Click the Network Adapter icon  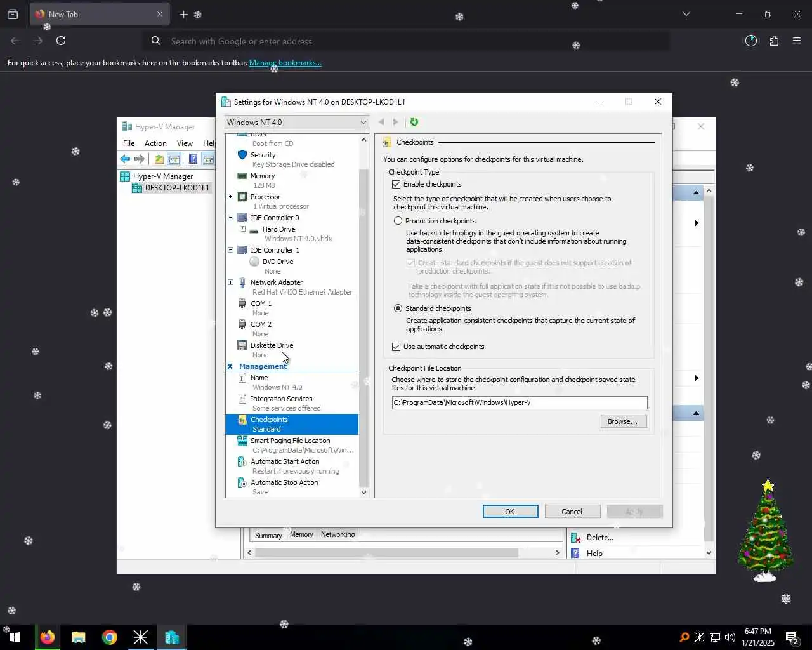click(x=242, y=282)
